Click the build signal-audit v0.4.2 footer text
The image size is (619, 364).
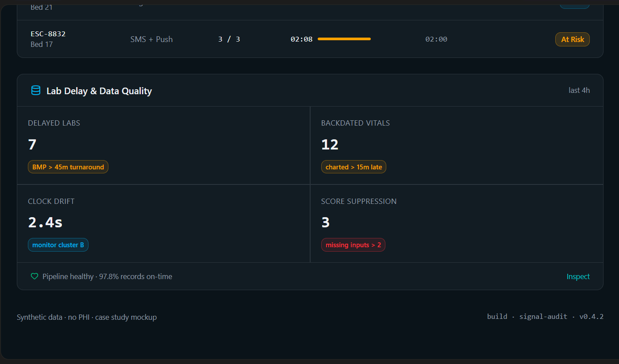(545, 317)
